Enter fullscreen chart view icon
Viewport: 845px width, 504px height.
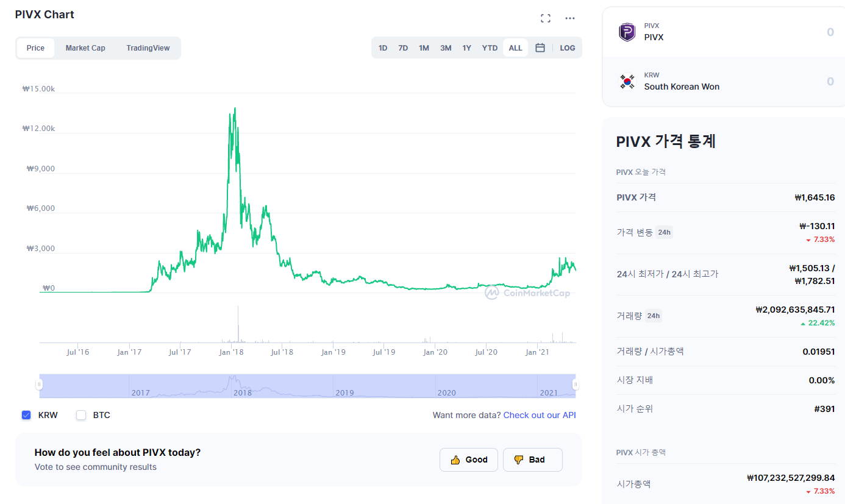546,18
